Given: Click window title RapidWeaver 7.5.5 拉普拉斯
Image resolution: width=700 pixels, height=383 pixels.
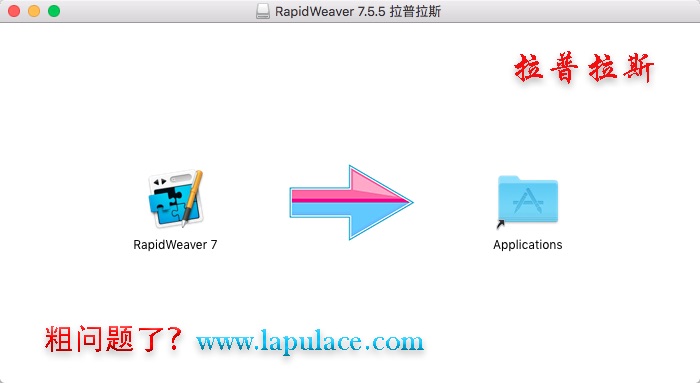Looking at the screenshot, I should pyautogui.click(x=358, y=11).
